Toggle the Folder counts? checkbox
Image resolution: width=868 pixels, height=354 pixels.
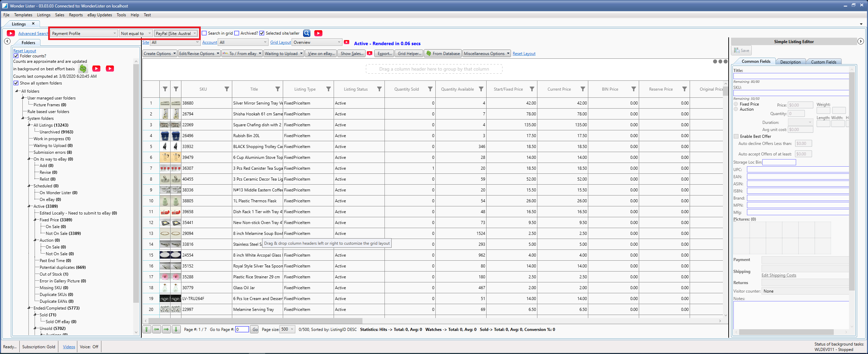click(x=16, y=56)
